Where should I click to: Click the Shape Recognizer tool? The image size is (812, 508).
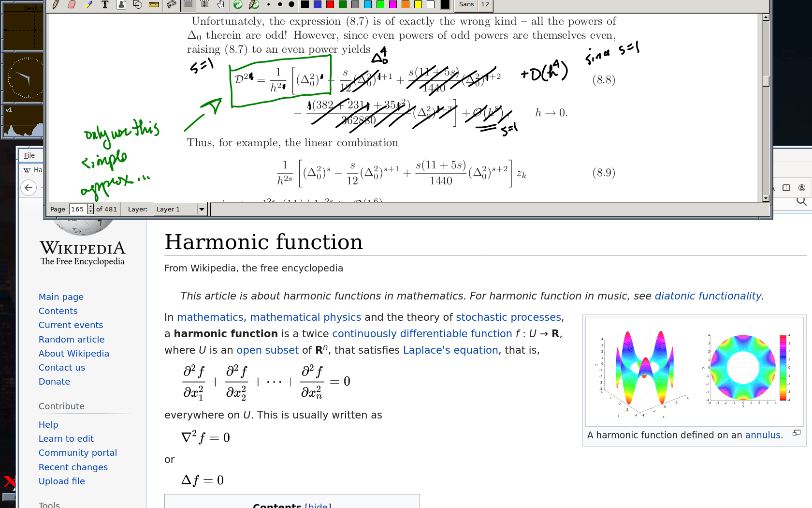pos(138,5)
